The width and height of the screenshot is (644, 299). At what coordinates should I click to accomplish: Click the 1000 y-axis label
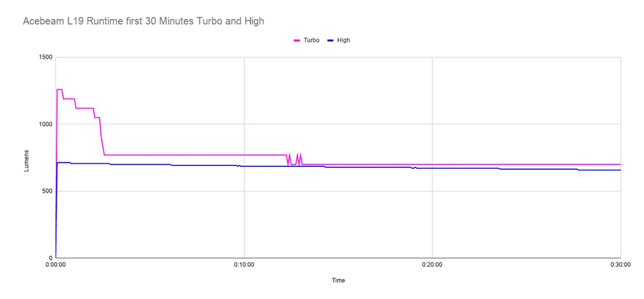47,124
